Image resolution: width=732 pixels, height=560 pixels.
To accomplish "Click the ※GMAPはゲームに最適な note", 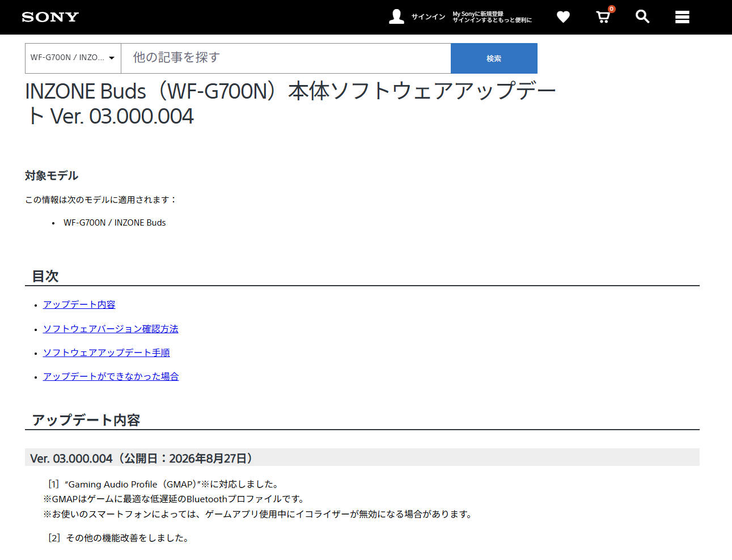I will tap(175, 499).
